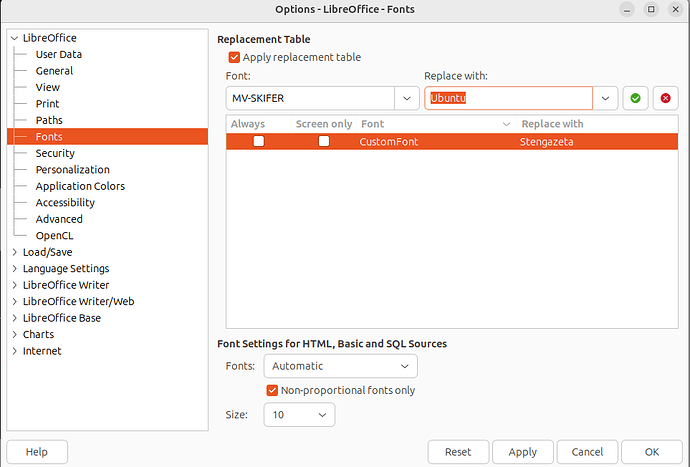The width and height of the screenshot is (690, 467).
Task: Open the Fonts Automatic dropdown
Action: (x=340, y=366)
